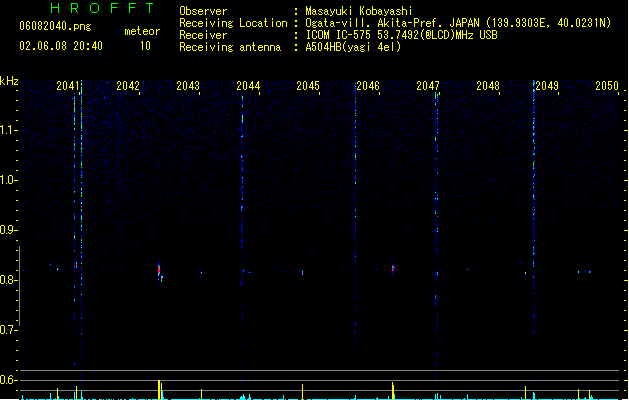
Task: Click the A504HB(yagi 4el) antenna text
Action: 353,47
